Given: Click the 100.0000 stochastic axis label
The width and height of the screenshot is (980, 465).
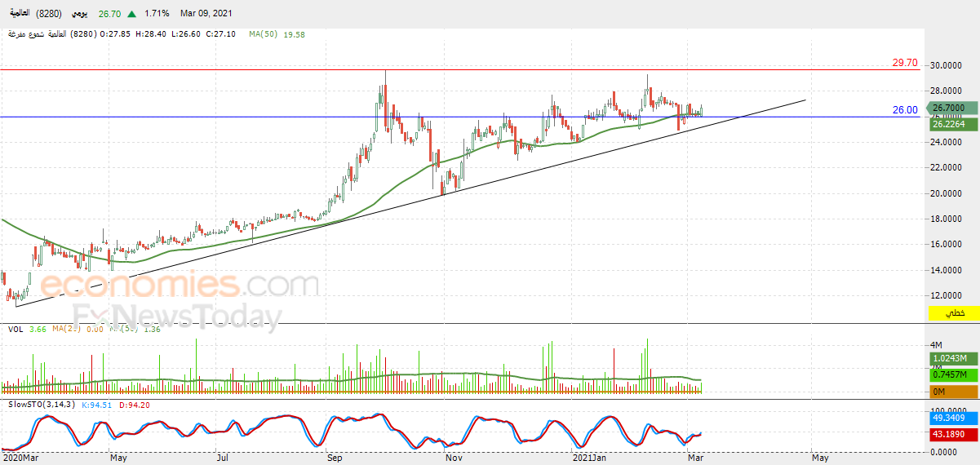Looking at the screenshot, I should tap(950, 412).
